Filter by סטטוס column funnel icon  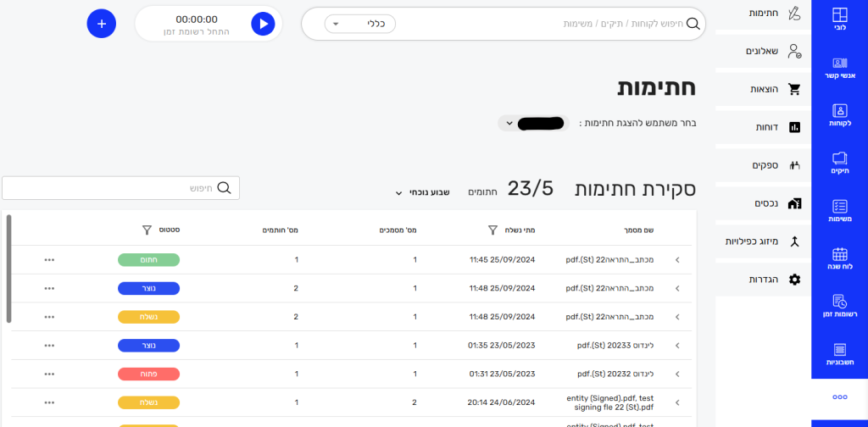pos(147,230)
